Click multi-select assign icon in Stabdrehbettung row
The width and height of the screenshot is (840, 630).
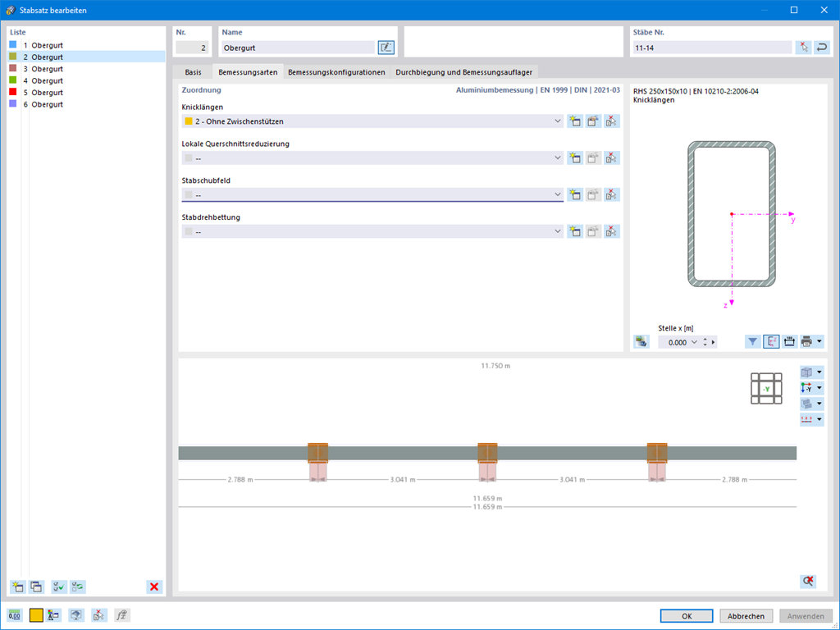[611, 231]
